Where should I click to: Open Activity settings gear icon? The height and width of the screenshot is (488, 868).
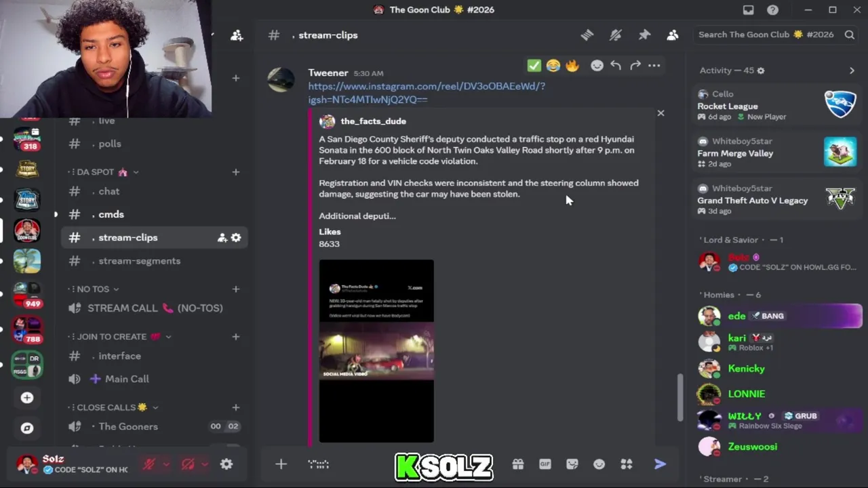click(761, 70)
